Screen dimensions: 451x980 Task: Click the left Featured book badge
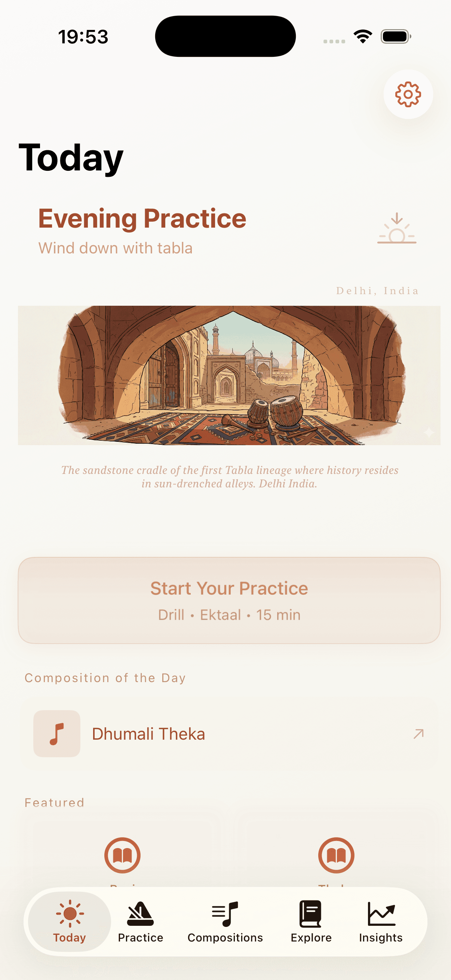point(122,856)
